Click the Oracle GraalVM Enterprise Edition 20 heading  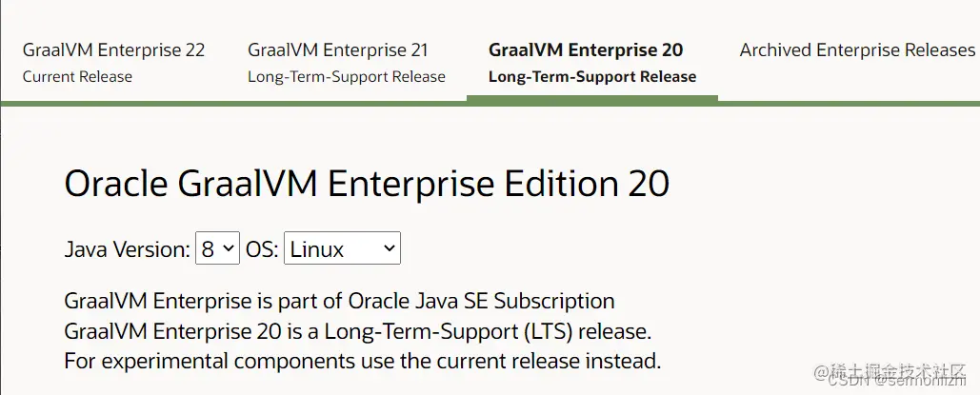[367, 184]
